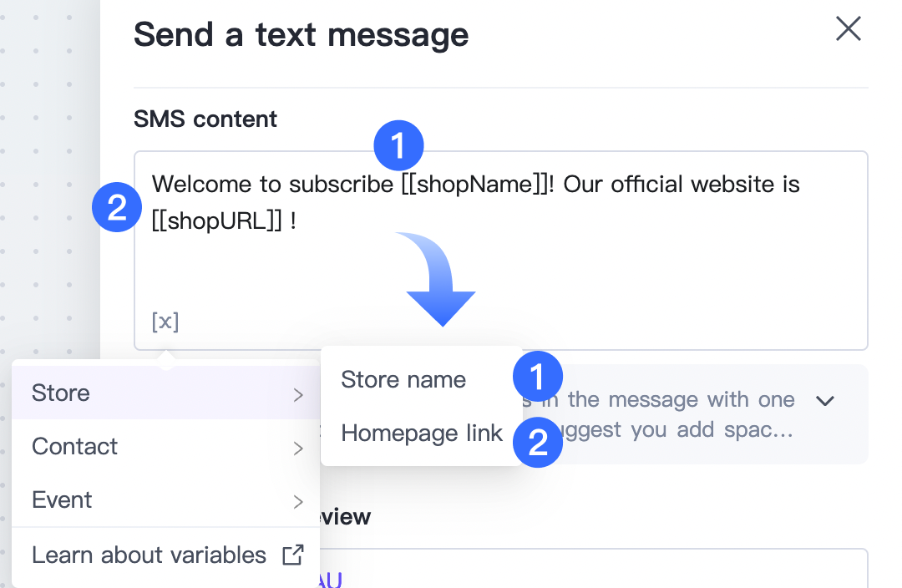The image size is (902, 588).
Task: Click blue badge 2 beside shopURL line
Action: pyautogui.click(x=117, y=207)
